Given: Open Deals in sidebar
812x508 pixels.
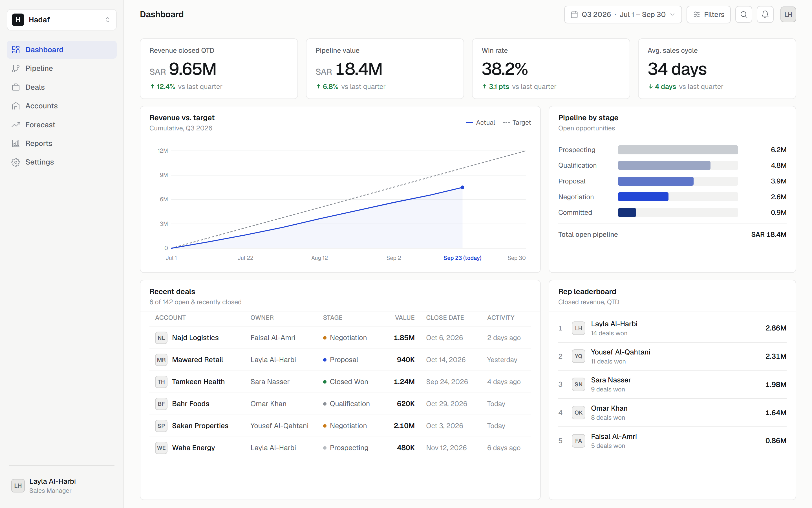Looking at the screenshot, I should pyautogui.click(x=62, y=87).
